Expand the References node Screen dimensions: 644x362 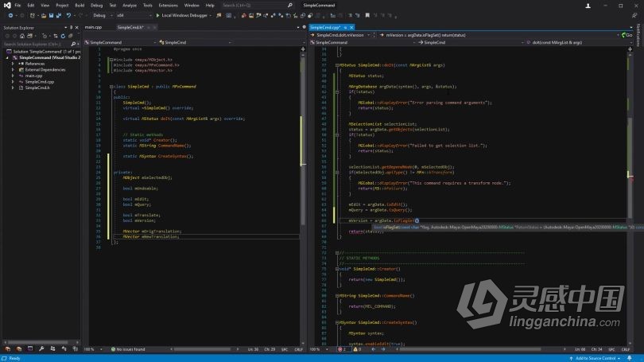click(13, 64)
